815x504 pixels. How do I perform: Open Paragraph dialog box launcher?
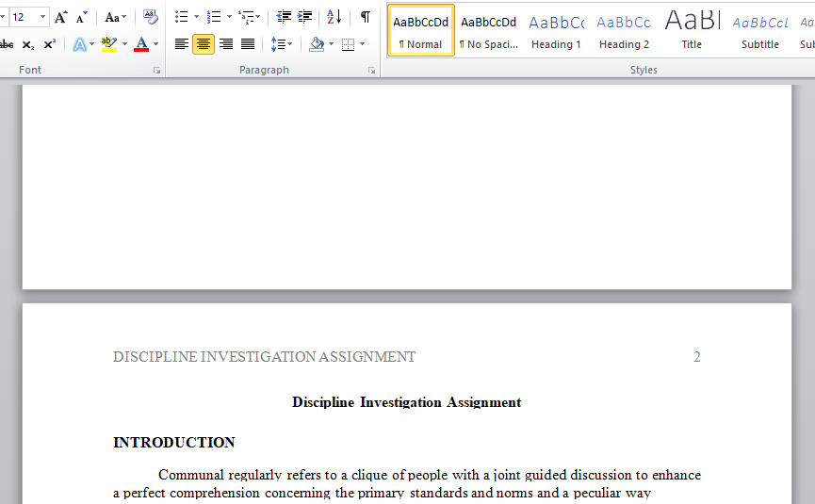(371, 71)
